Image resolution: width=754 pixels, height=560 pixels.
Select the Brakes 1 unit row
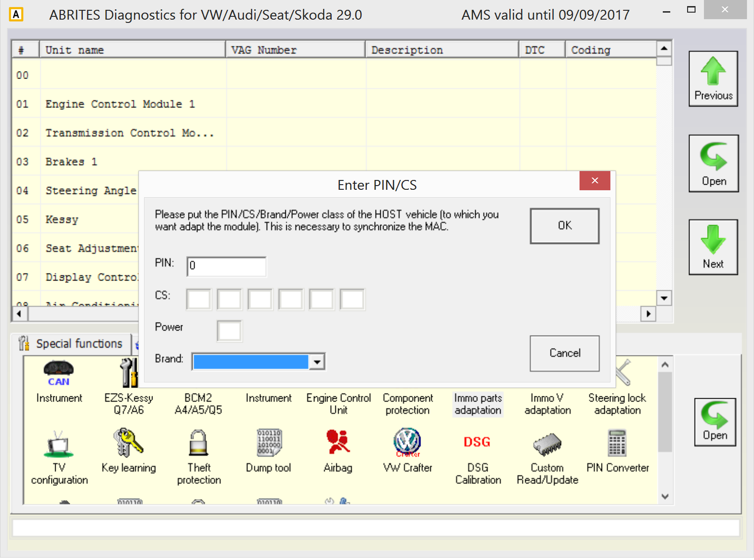(x=334, y=162)
